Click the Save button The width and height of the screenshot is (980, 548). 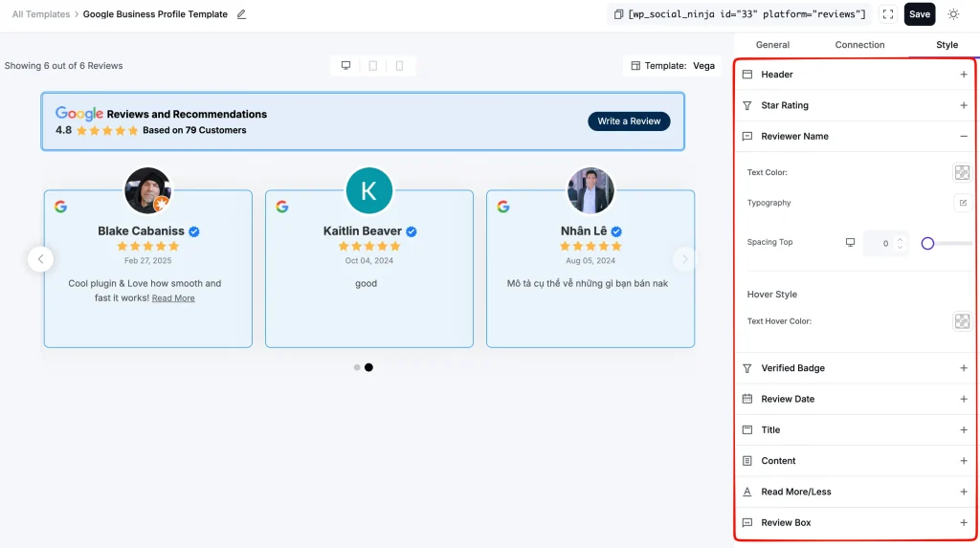pyautogui.click(x=920, y=14)
